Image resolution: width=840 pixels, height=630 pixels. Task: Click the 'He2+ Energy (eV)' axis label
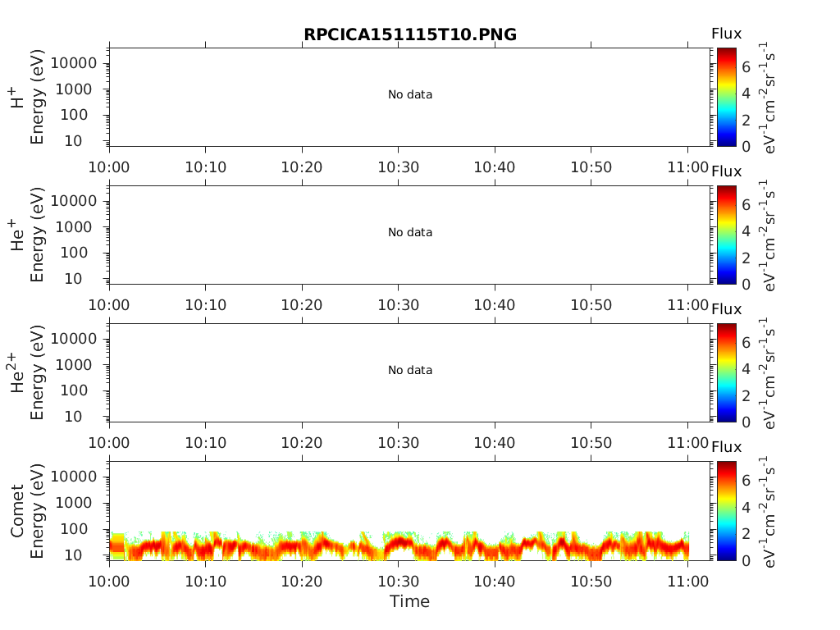tap(27, 372)
